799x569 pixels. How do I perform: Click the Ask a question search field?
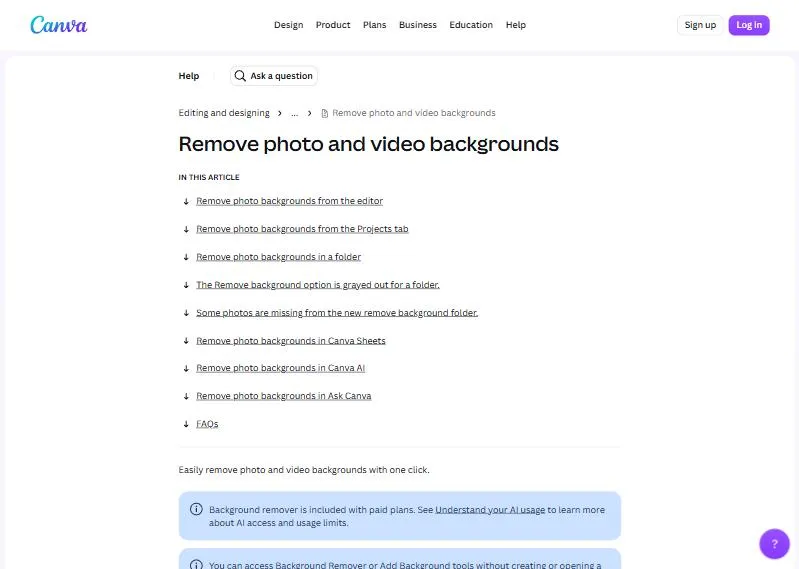[274, 76]
